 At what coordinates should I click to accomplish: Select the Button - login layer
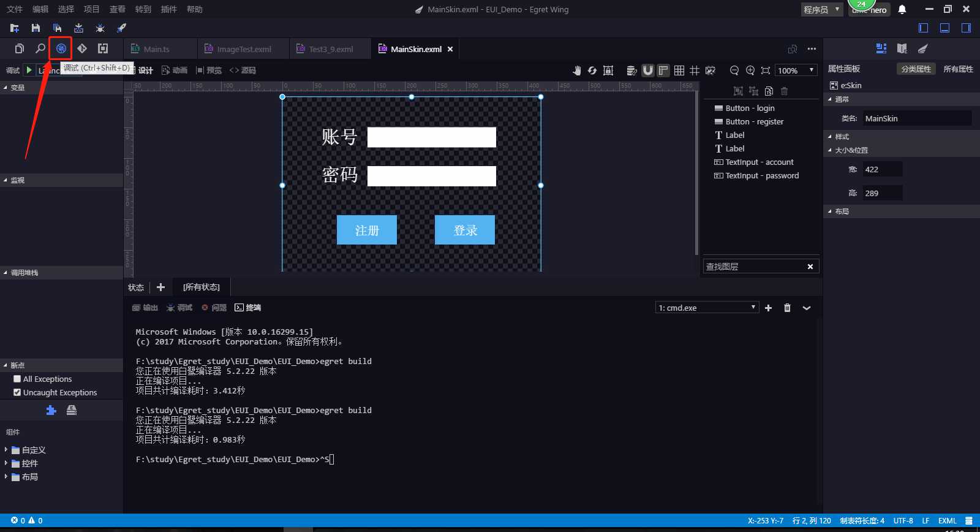point(750,108)
